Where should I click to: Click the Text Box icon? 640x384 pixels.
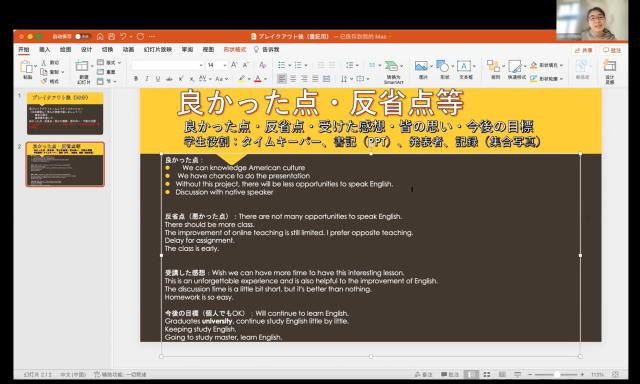click(465, 69)
